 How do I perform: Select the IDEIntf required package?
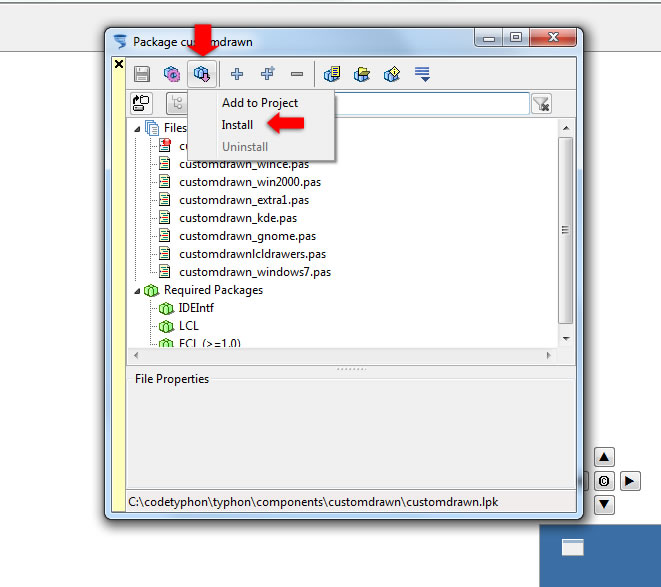point(196,308)
